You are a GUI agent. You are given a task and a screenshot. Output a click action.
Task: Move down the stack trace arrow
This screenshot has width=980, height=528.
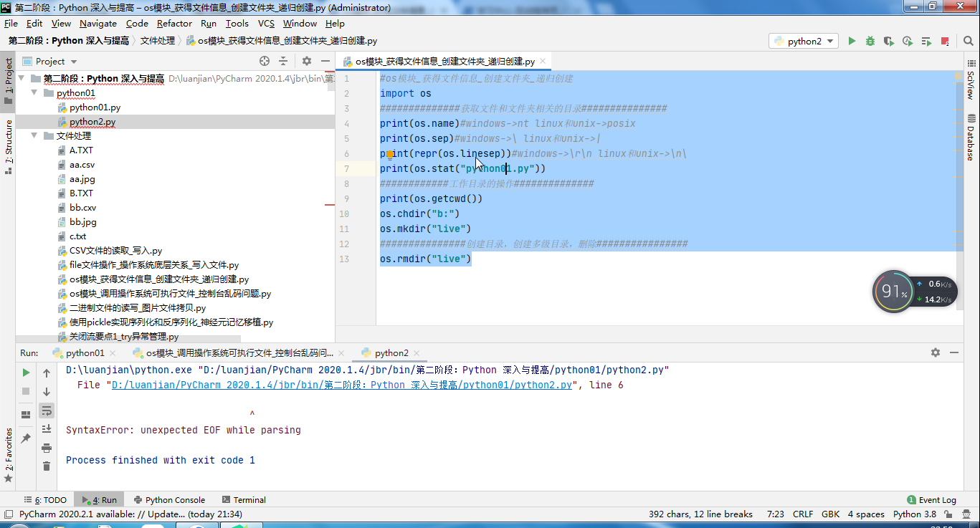pyautogui.click(x=47, y=392)
